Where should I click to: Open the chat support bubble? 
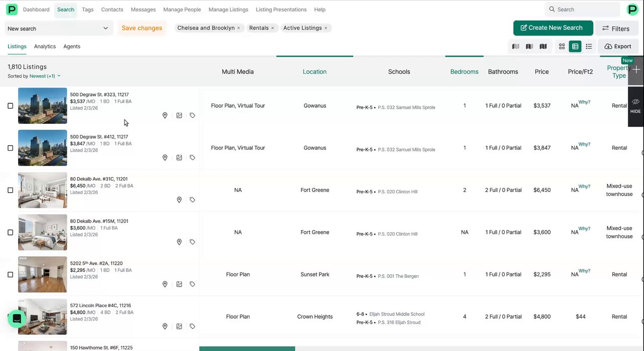click(x=17, y=319)
